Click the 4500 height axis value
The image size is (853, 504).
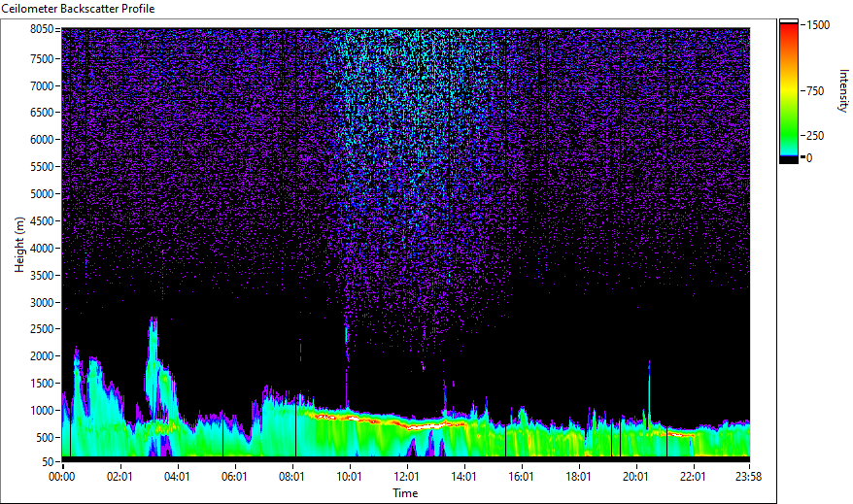[x=42, y=221]
